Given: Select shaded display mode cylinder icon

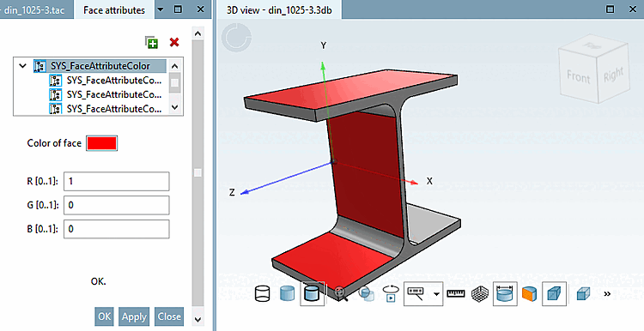Looking at the screenshot, I should click(287, 294).
